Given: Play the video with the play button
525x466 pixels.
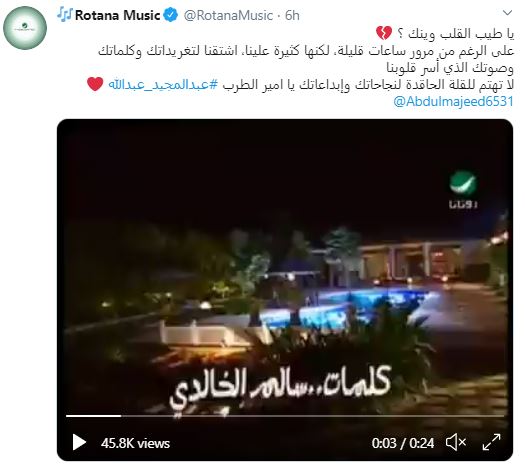Looking at the screenshot, I should [x=79, y=443].
